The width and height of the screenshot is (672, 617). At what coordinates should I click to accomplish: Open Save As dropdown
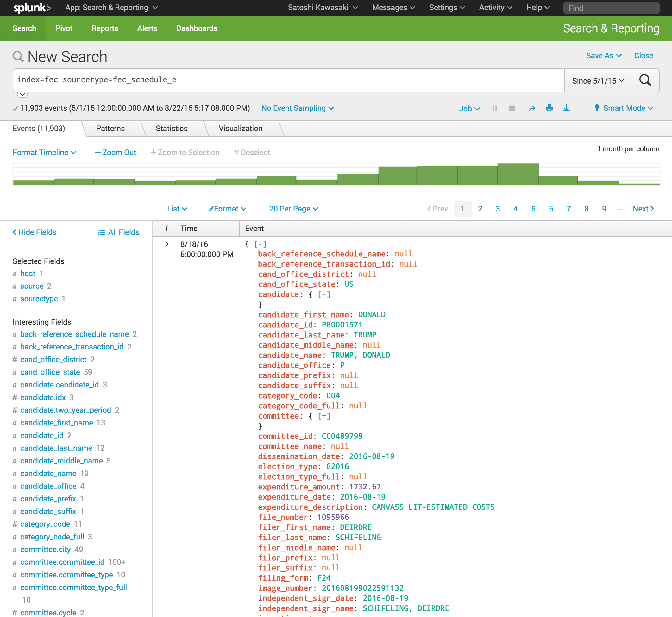tap(604, 55)
